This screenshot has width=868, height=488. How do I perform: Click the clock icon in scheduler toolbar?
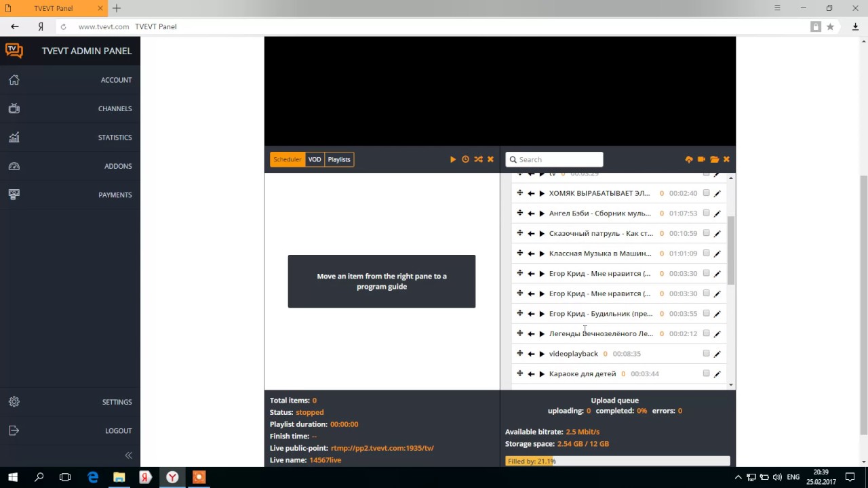465,159
